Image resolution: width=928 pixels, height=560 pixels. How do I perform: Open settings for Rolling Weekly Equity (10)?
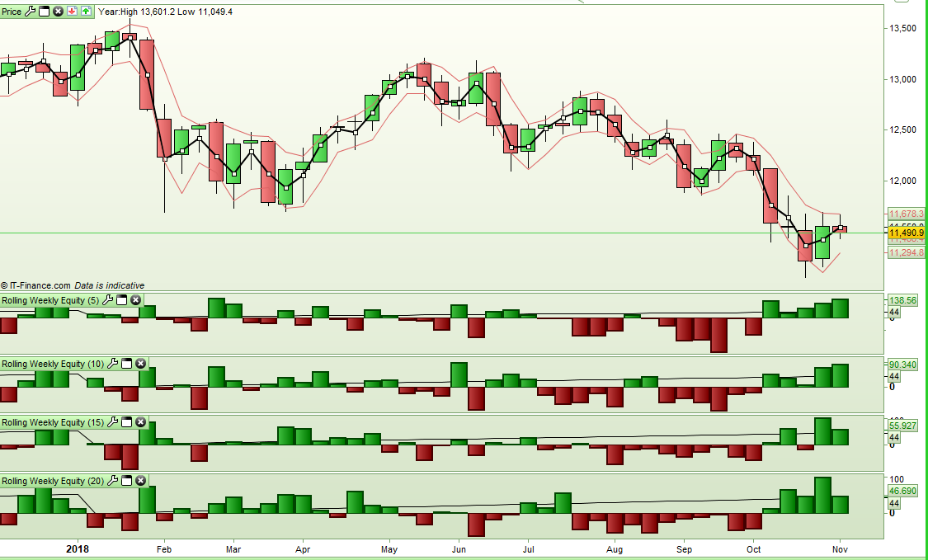(112, 364)
